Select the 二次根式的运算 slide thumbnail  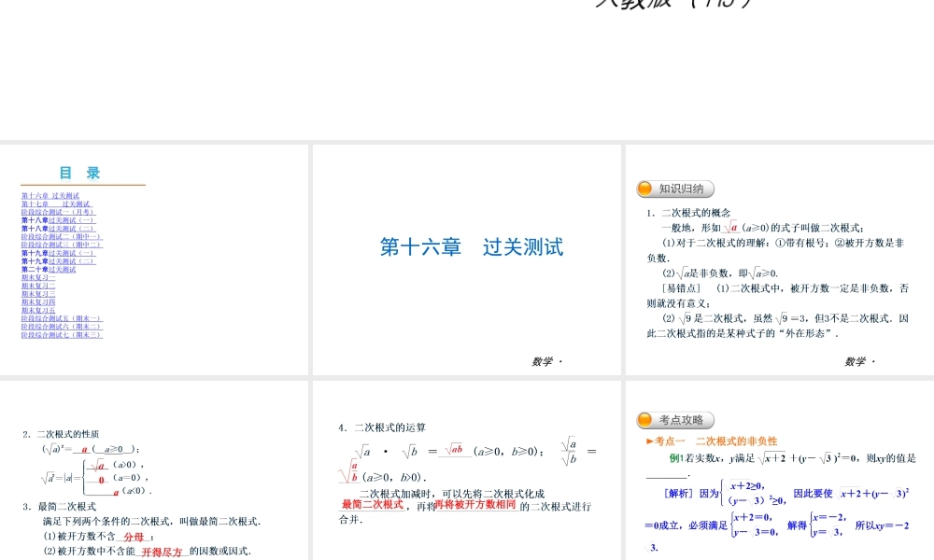point(467,469)
